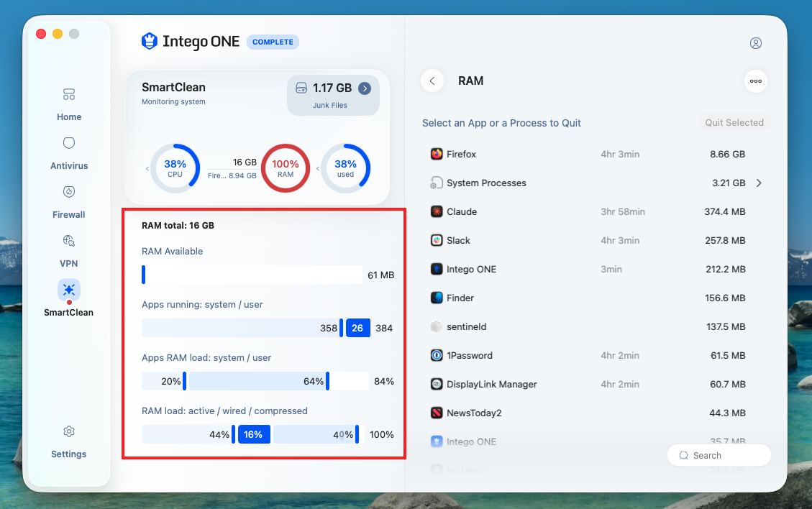
Task: Select the 38% used disk gauge
Action: pyautogui.click(x=345, y=168)
